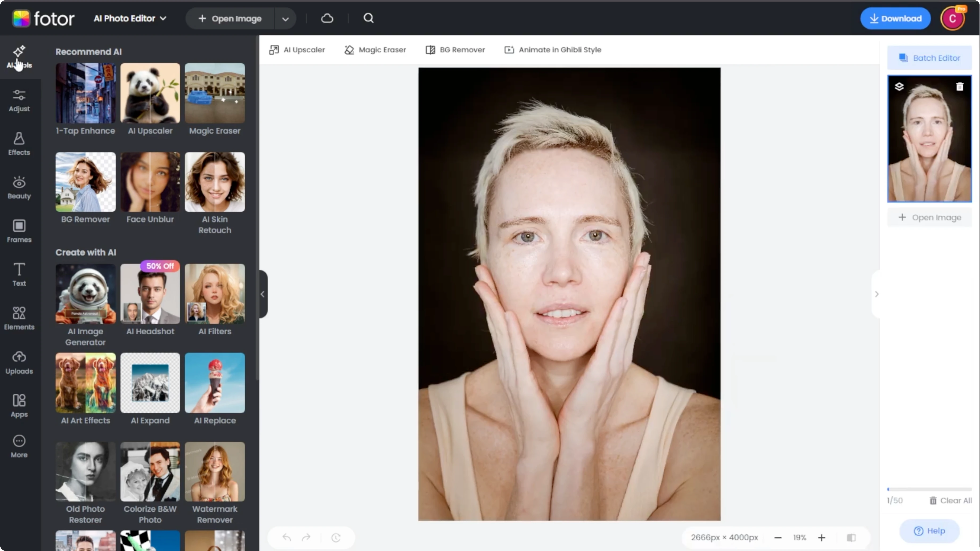This screenshot has width=980, height=551.
Task: Click the fotor logo
Action: 43,18
